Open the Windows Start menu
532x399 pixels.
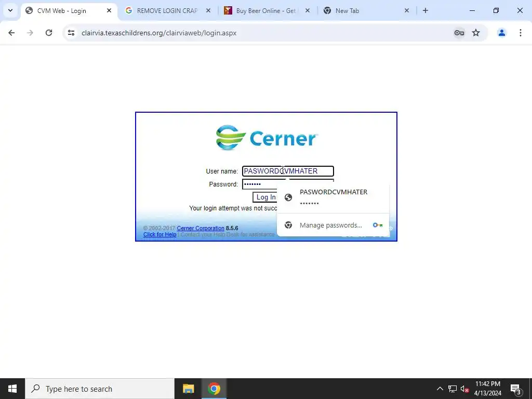pyautogui.click(x=12, y=389)
